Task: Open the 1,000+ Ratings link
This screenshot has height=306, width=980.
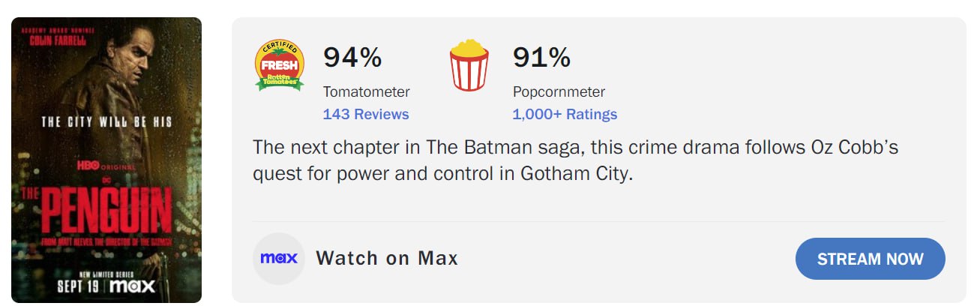Action: (x=565, y=114)
